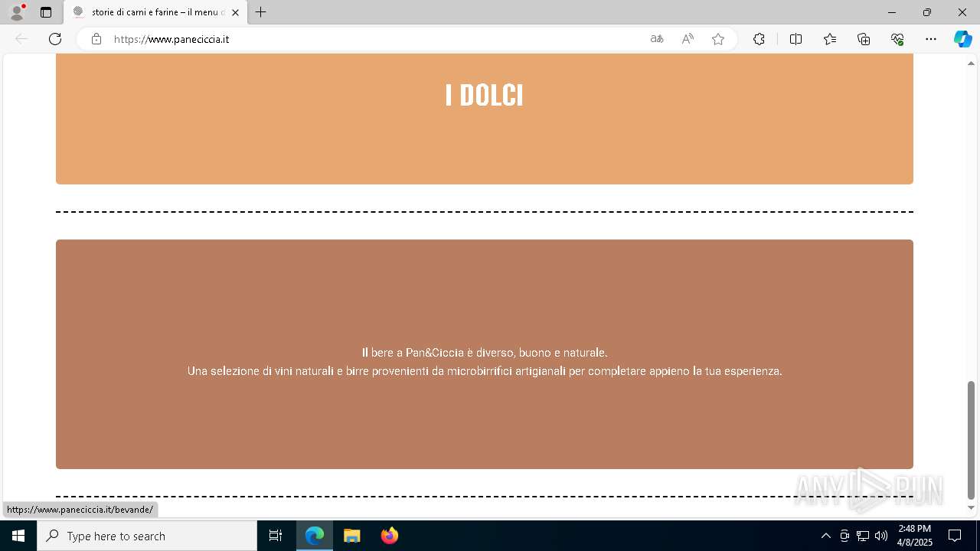
Task: Open Firefox from taskbar
Action: pos(389,536)
